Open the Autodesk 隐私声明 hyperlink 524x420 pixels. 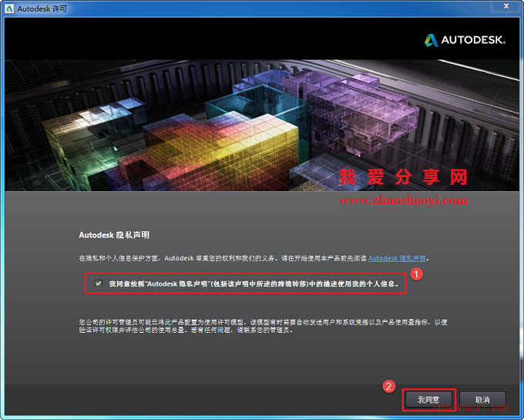click(397, 258)
